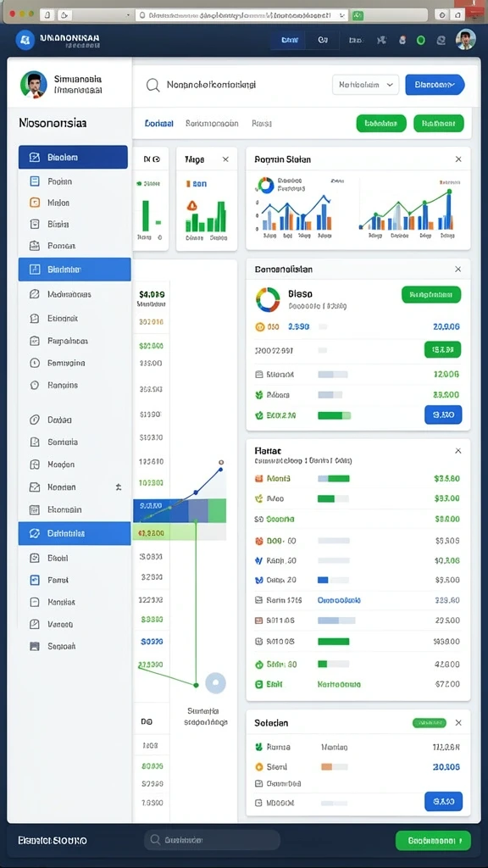Click the Sagioah sidebar icon
This screenshot has width=488, height=868.
click(34, 646)
